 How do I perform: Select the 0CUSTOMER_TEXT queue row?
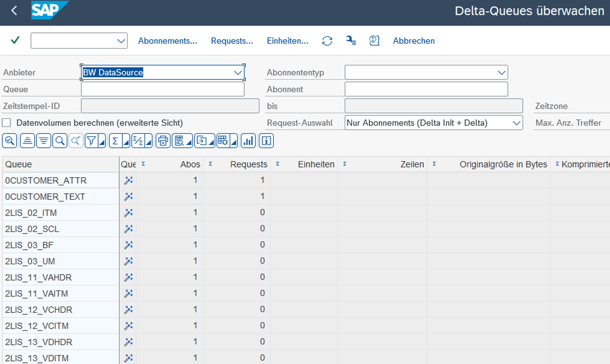(61, 196)
